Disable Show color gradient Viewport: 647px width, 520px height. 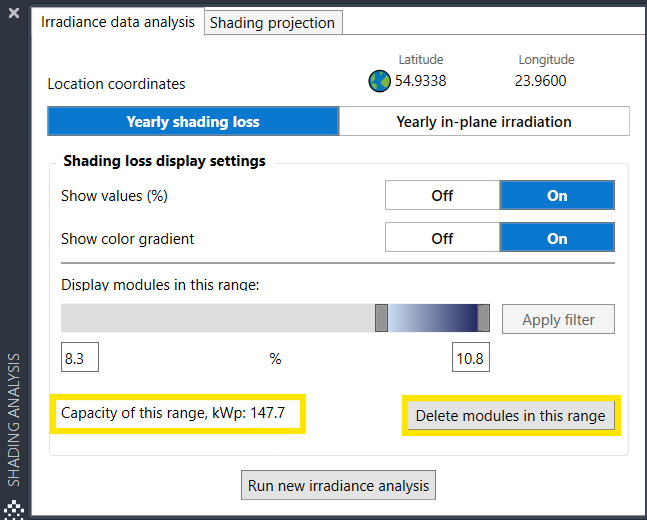(442, 239)
